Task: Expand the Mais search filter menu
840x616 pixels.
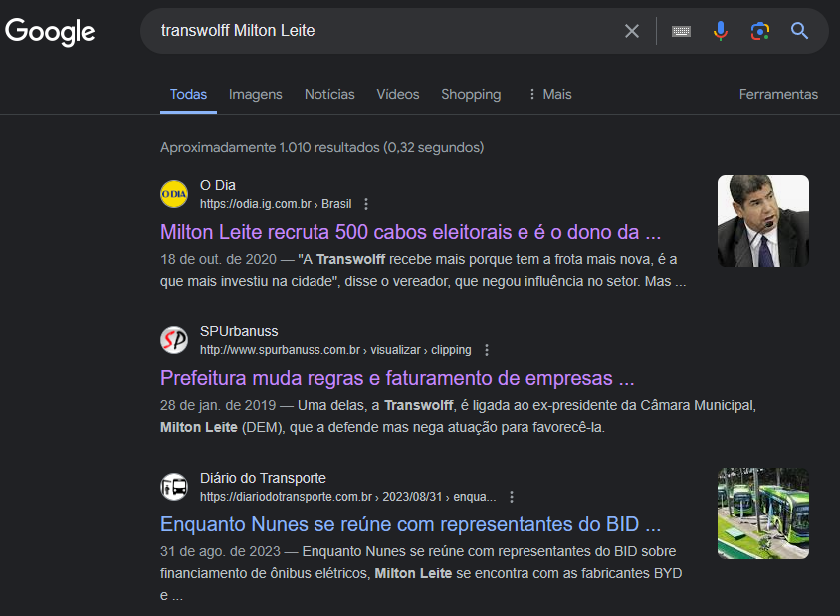Action: [x=550, y=95]
